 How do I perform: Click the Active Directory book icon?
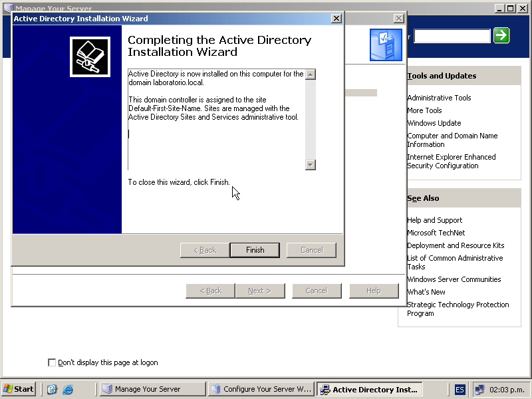(x=90, y=57)
